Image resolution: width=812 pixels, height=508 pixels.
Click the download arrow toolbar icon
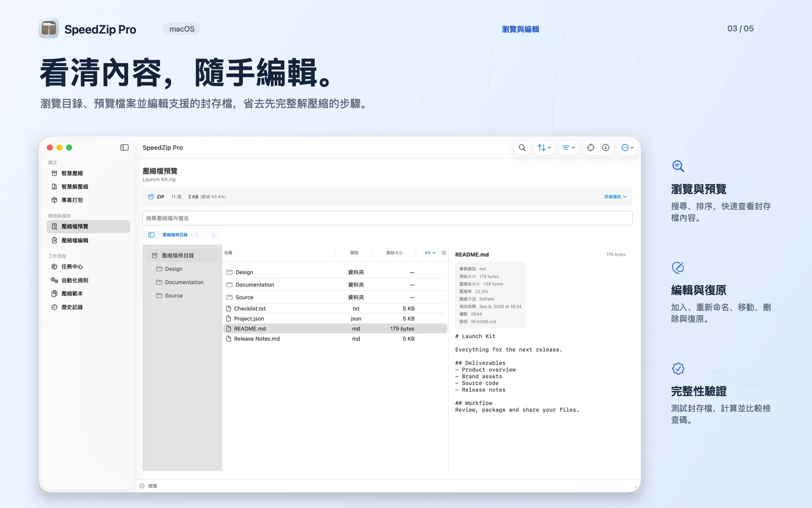[606, 148]
